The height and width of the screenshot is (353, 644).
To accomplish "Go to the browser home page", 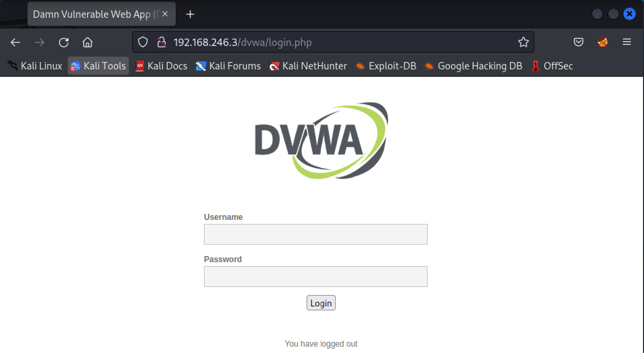I will (x=88, y=43).
